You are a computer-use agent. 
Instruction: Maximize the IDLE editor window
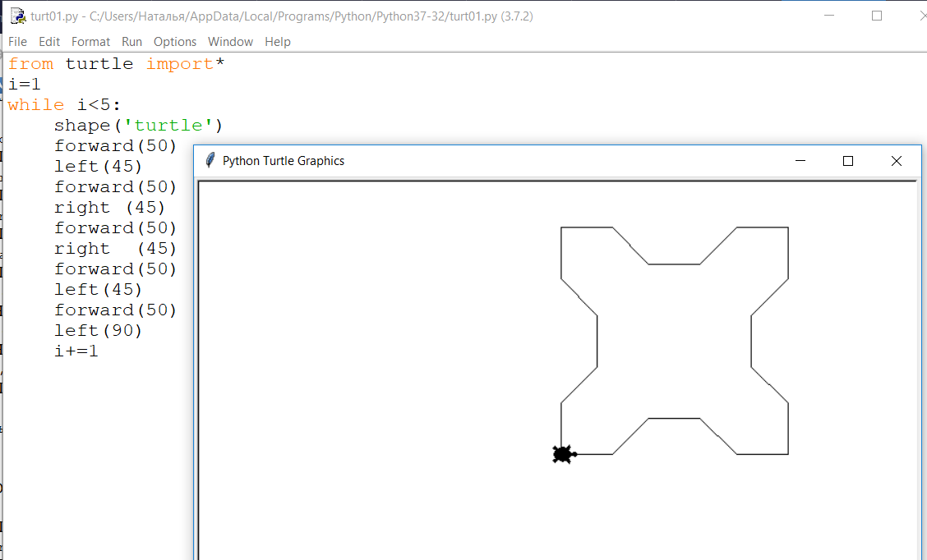pyautogui.click(x=877, y=16)
